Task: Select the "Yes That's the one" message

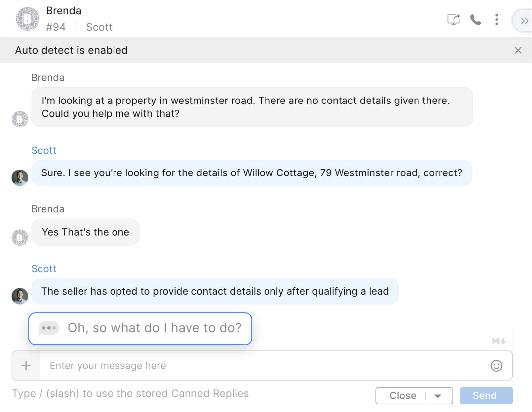Action: coord(85,232)
